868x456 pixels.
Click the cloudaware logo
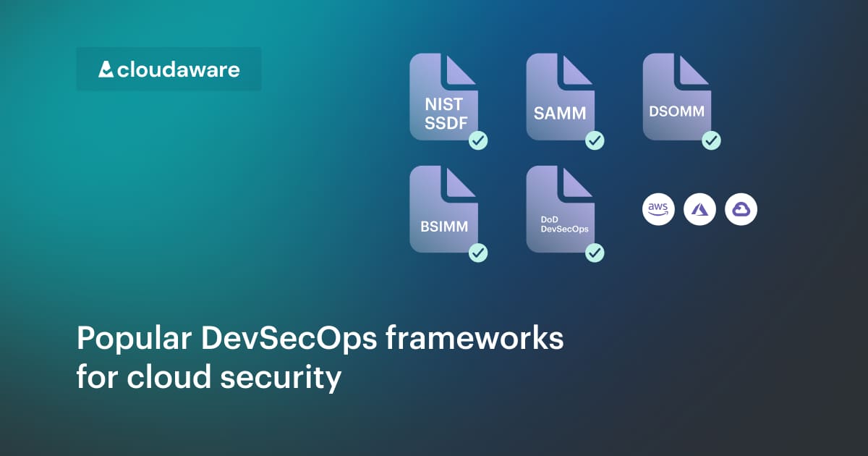tap(169, 69)
